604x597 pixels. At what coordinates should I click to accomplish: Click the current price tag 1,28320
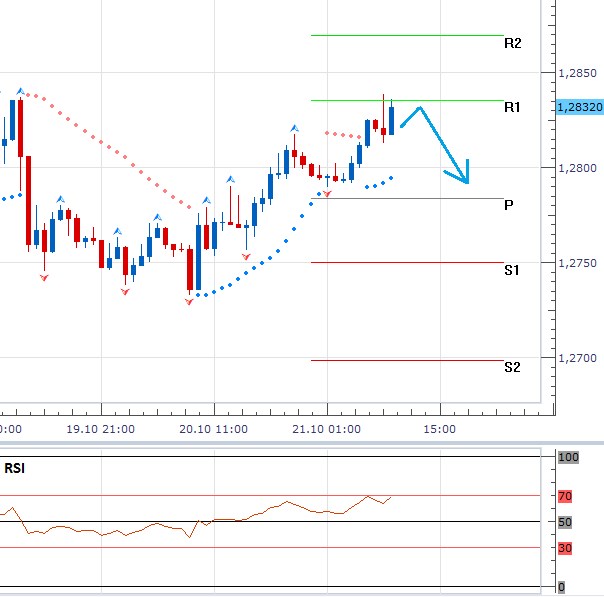pos(578,106)
